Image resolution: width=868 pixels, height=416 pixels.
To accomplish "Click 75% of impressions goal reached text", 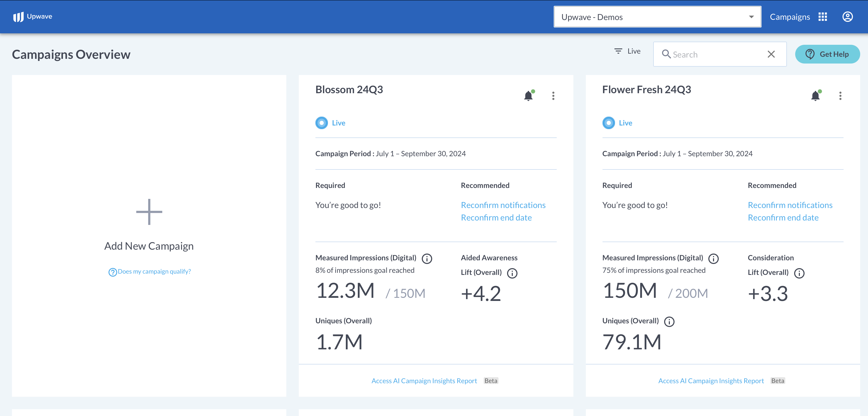I will [654, 270].
